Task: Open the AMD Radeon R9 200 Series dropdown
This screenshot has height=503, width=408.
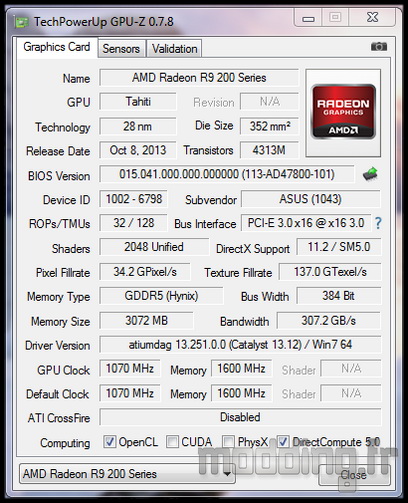Action: pos(127,474)
